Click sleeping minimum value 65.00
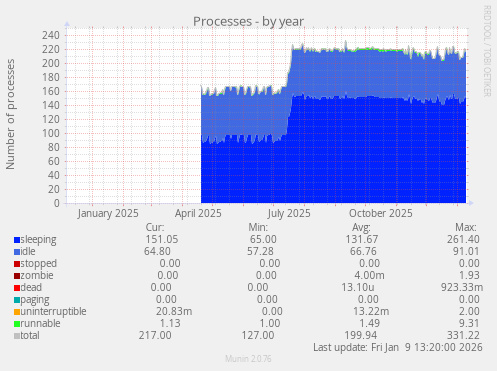 coord(263,239)
